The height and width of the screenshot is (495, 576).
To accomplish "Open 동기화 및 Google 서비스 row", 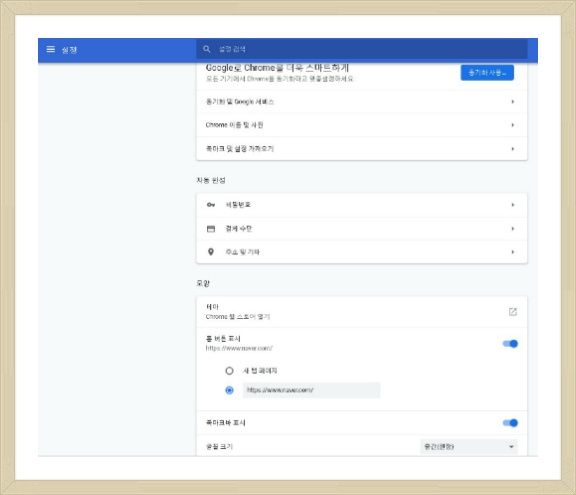I will pyautogui.click(x=362, y=102).
